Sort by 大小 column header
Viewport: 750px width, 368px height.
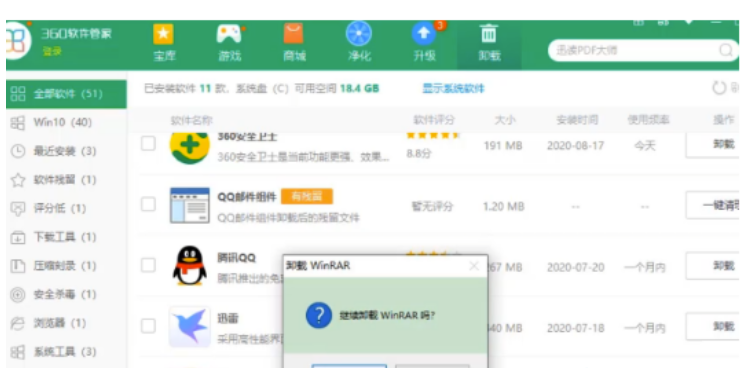505,120
